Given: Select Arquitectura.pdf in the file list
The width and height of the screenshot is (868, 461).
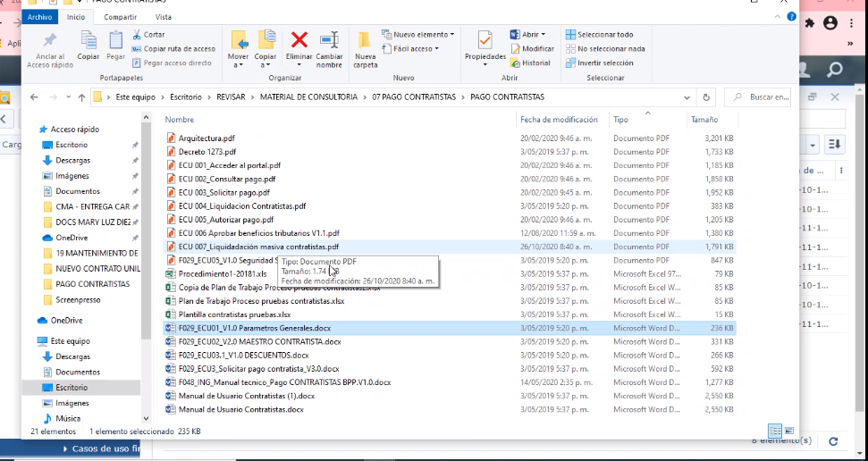Looking at the screenshot, I should [206, 138].
